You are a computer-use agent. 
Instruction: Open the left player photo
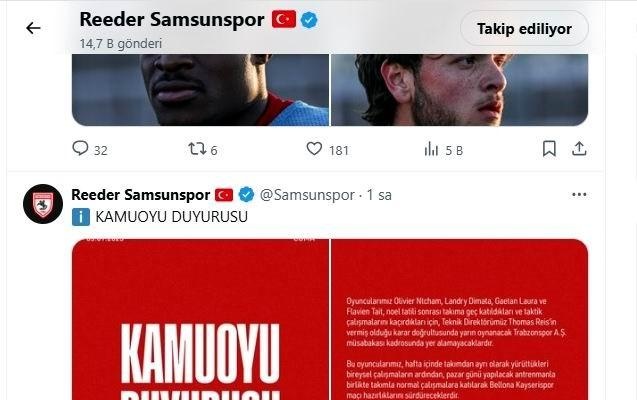click(x=200, y=90)
